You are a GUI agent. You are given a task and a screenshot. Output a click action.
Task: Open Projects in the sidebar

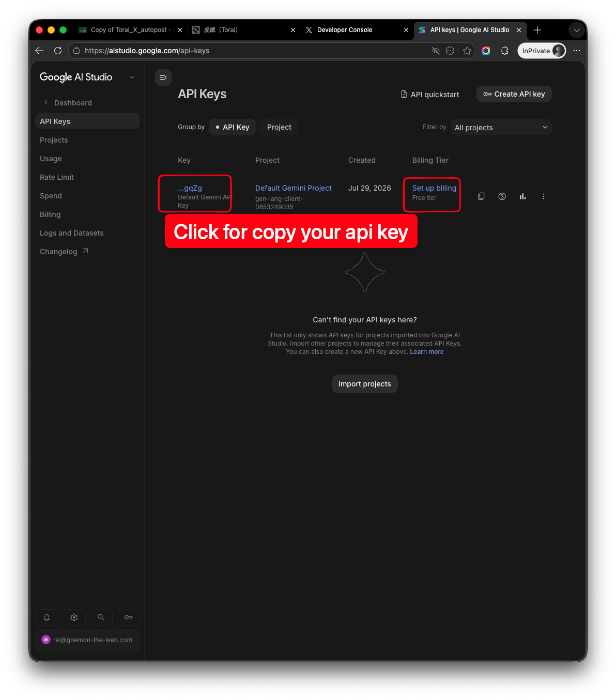click(x=54, y=140)
